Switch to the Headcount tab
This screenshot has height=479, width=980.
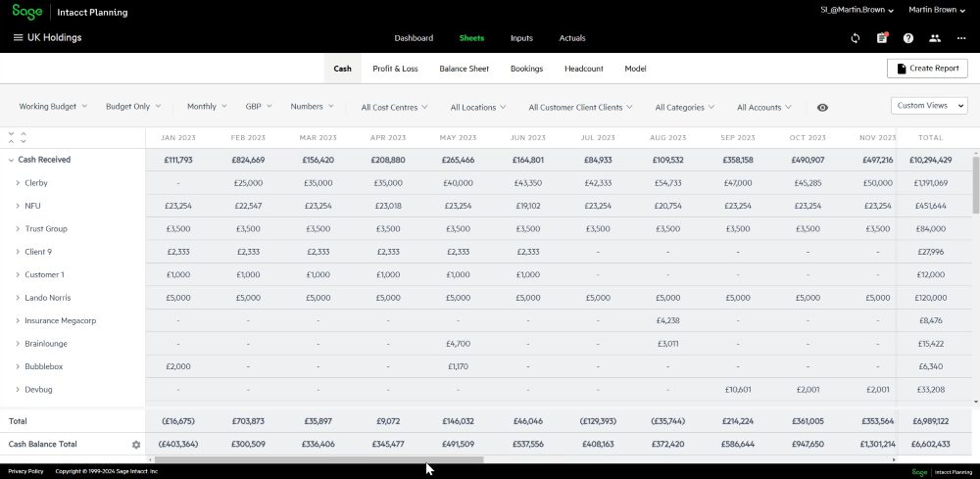[584, 69]
